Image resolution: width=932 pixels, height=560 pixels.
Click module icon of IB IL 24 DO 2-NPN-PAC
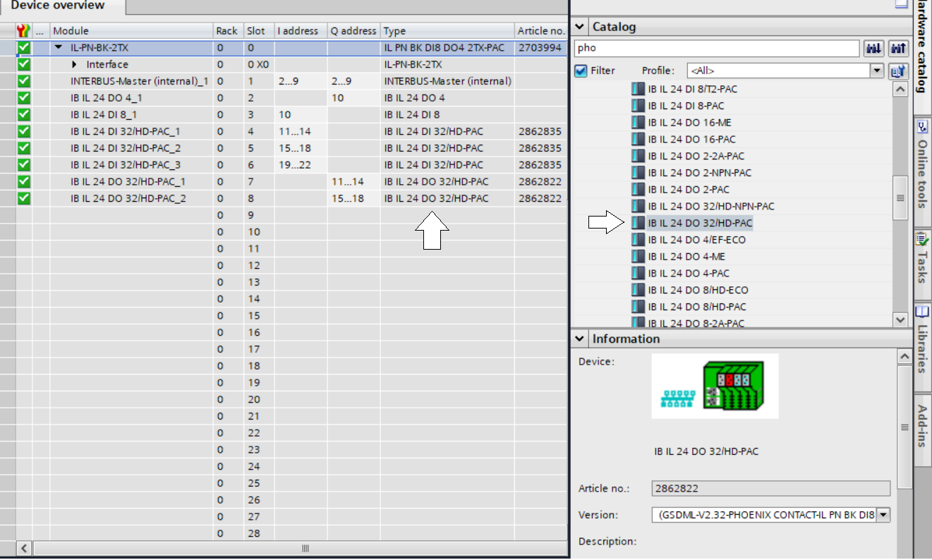coord(639,173)
